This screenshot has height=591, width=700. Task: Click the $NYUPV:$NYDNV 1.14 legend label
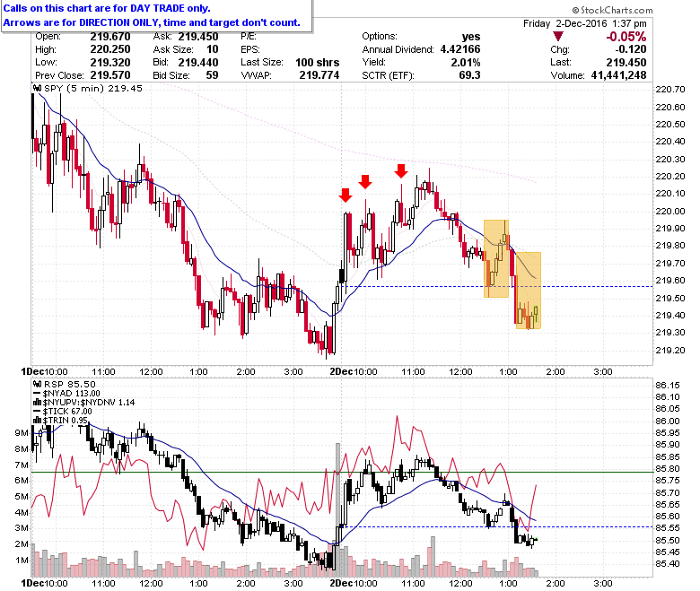(89, 403)
